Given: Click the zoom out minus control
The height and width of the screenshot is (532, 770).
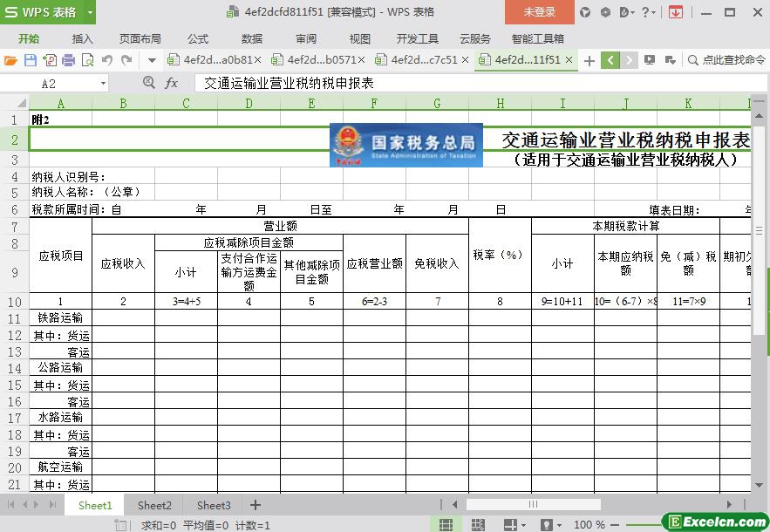Looking at the screenshot, I should tap(614, 525).
